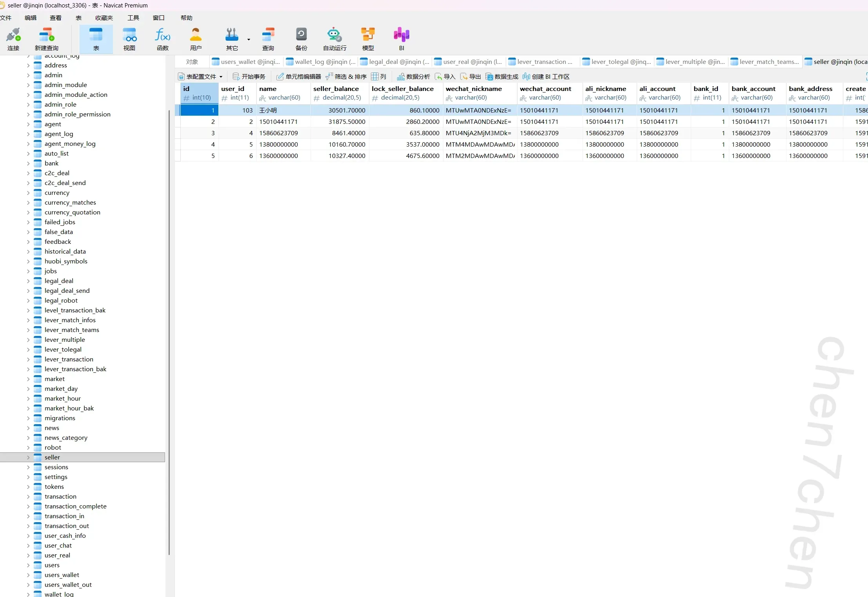
Task: Switch to the user_real tab
Action: (x=469, y=62)
